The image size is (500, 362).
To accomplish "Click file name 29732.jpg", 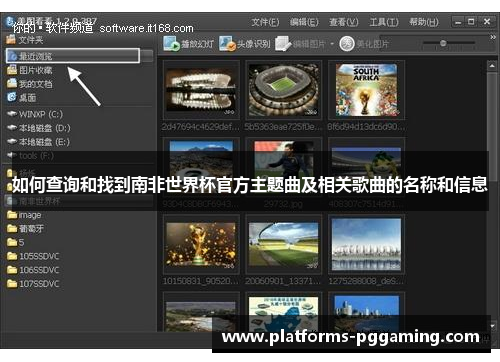I will [283, 204].
